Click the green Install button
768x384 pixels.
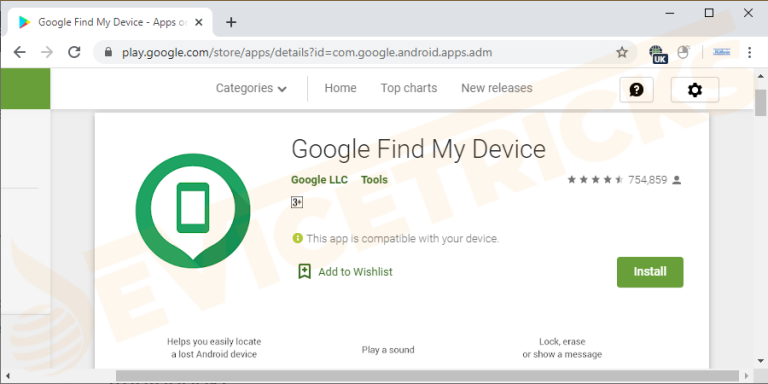click(650, 272)
